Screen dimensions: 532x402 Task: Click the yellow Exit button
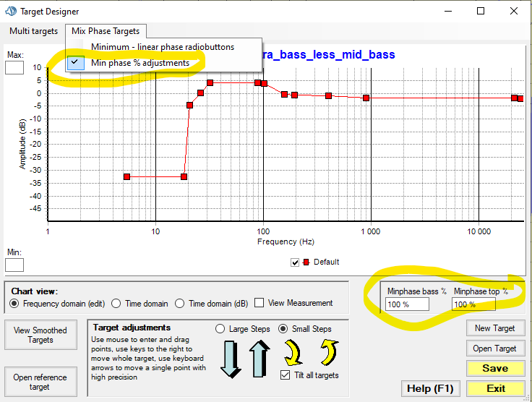[496, 388]
